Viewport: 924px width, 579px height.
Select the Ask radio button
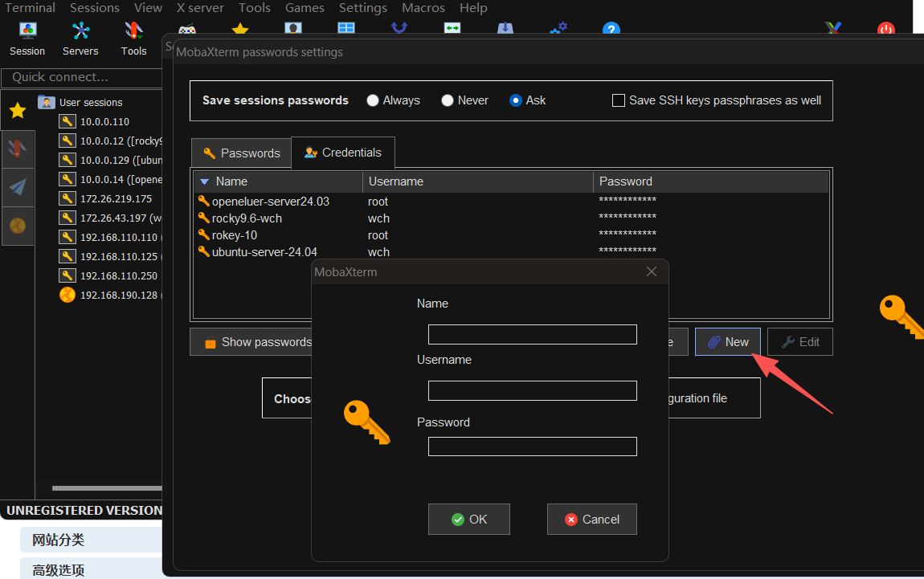click(x=516, y=100)
